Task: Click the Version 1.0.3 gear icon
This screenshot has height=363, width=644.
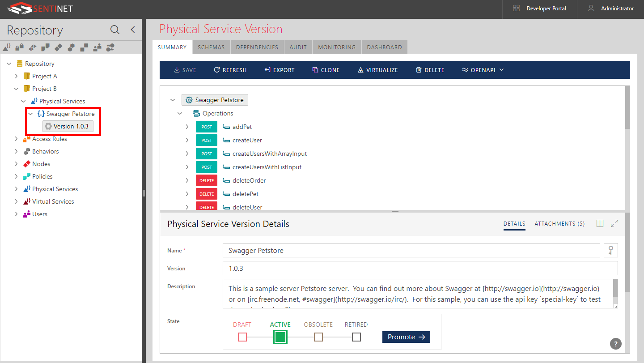Action: [48, 126]
